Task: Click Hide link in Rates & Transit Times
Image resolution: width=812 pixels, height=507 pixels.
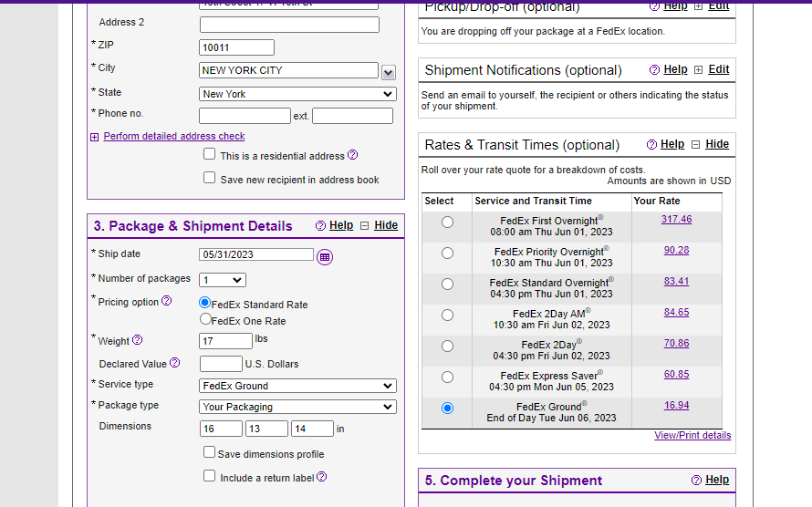Action: (717, 144)
